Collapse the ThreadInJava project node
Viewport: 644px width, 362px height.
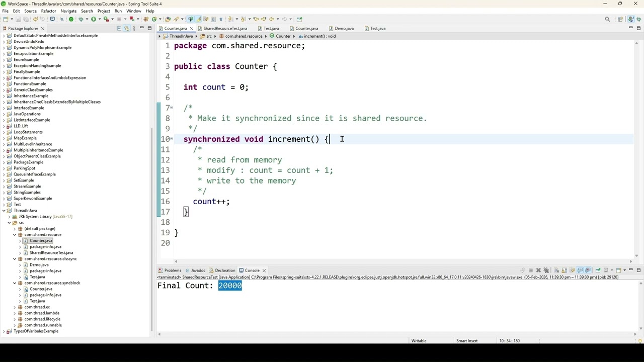4,211
